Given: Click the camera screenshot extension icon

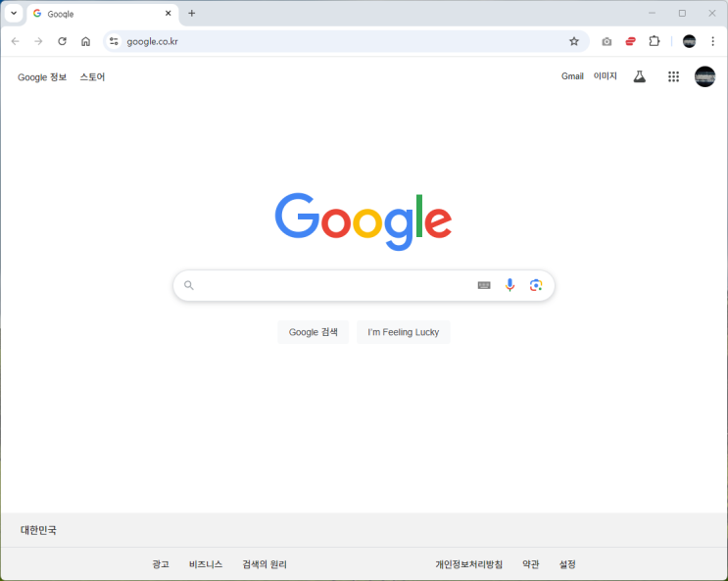Looking at the screenshot, I should coord(607,42).
